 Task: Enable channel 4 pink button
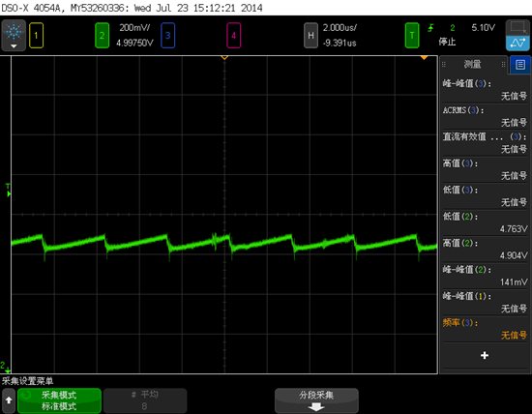click(x=234, y=35)
